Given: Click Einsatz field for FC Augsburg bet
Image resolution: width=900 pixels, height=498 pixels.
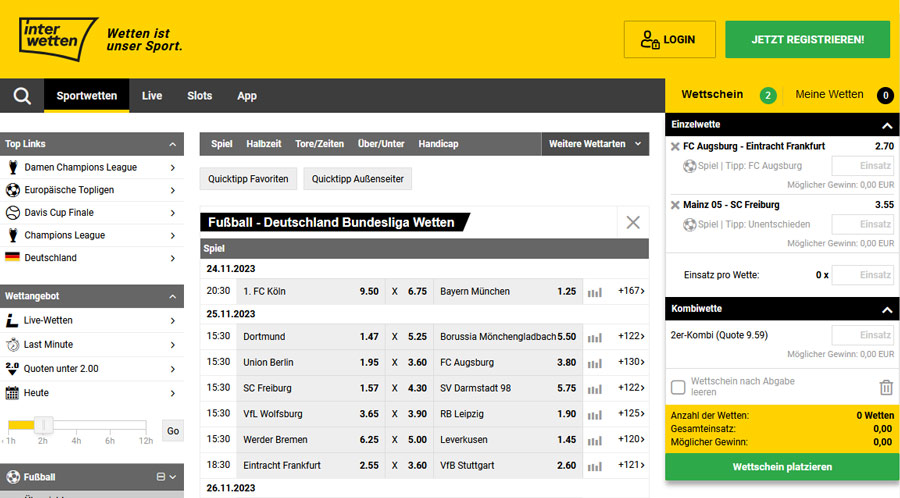Looking at the screenshot, I should 863,166.
